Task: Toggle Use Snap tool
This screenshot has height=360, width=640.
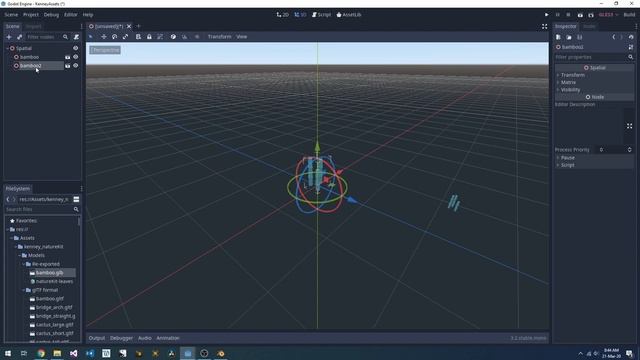Action: click(184, 37)
